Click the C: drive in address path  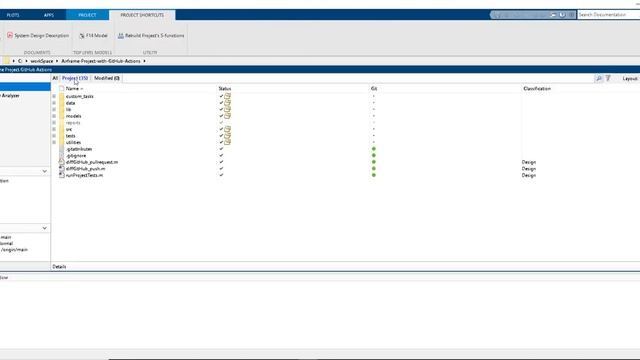[x=20, y=61]
